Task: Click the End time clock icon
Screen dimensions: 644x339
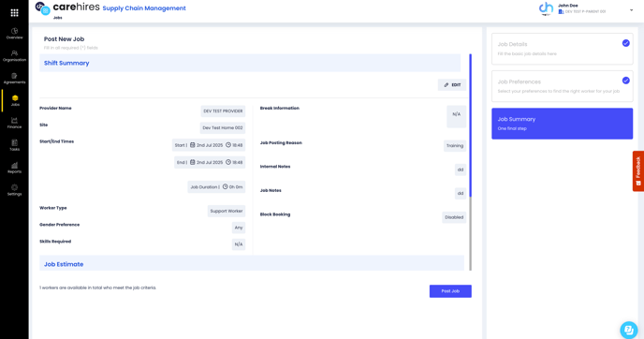Action: [228, 162]
